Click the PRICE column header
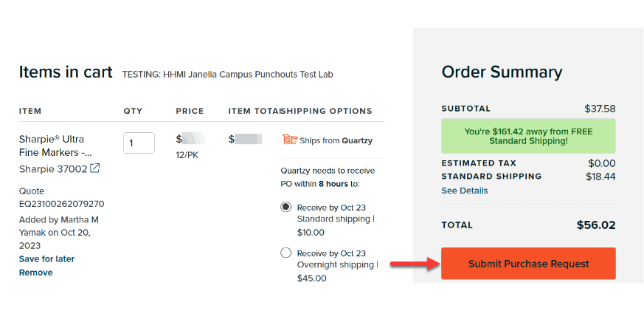Screen dimensions: 644x311 [190, 111]
